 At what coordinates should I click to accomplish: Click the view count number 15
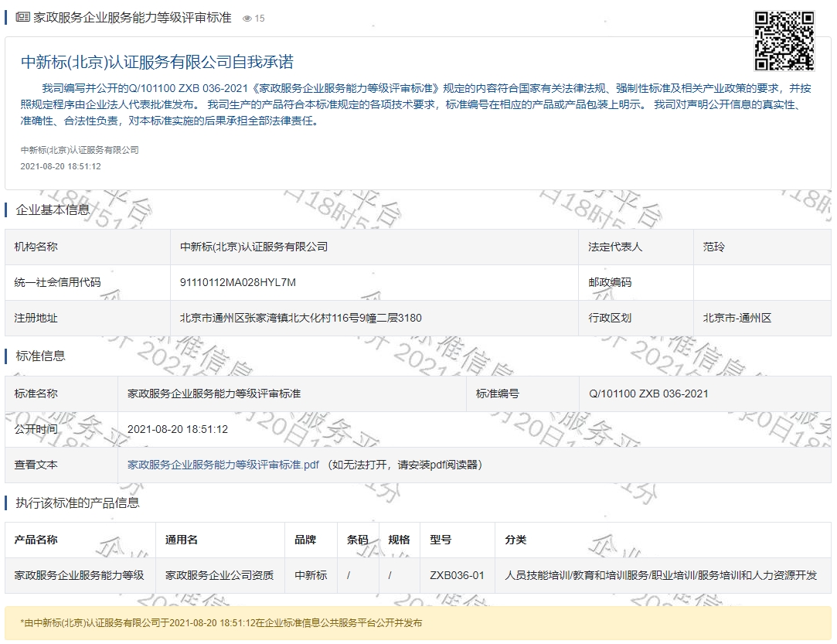(260, 19)
